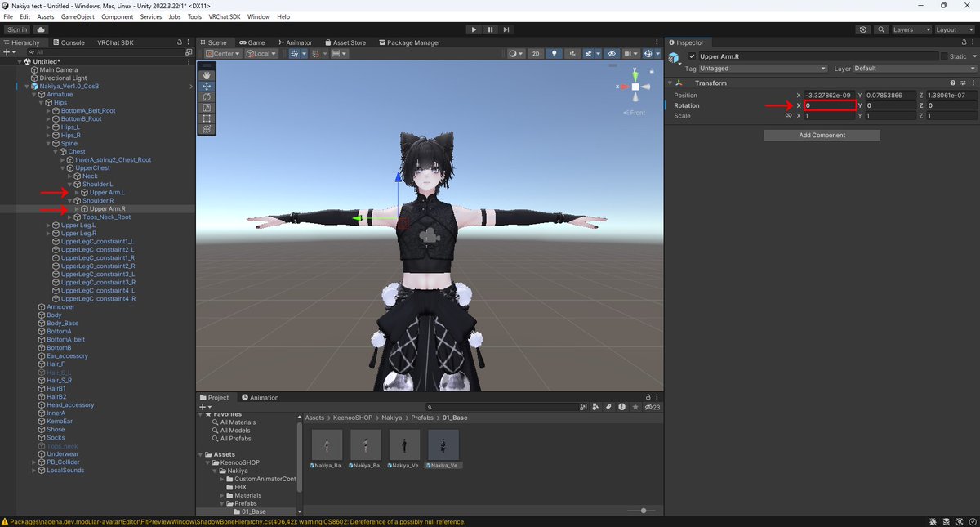The width and height of the screenshot is (980, 527).
Task: Click the Add Component button
Action: coord(822,135)
